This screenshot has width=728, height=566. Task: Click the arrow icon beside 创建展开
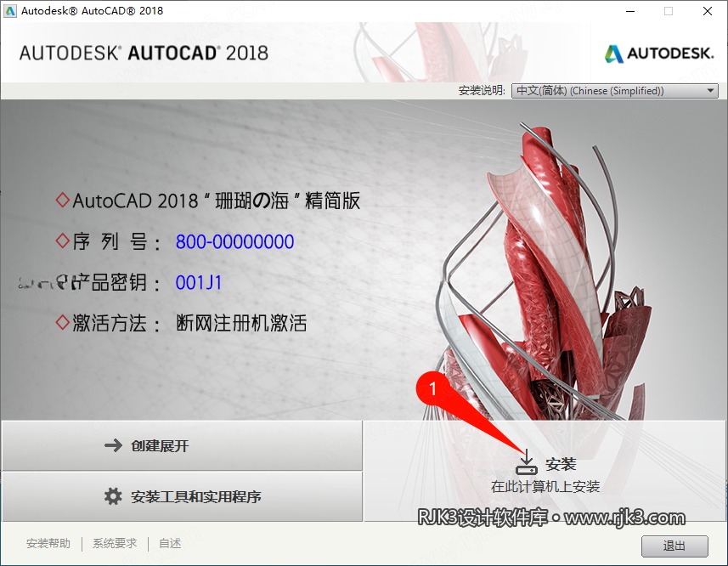[113, 445]
